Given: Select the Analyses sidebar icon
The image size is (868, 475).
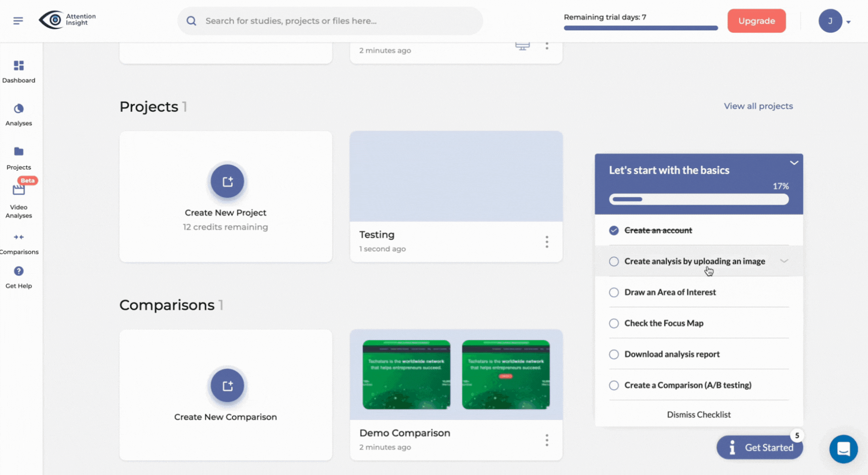Looking at the screenshot, I should click(x=19, y=109).
